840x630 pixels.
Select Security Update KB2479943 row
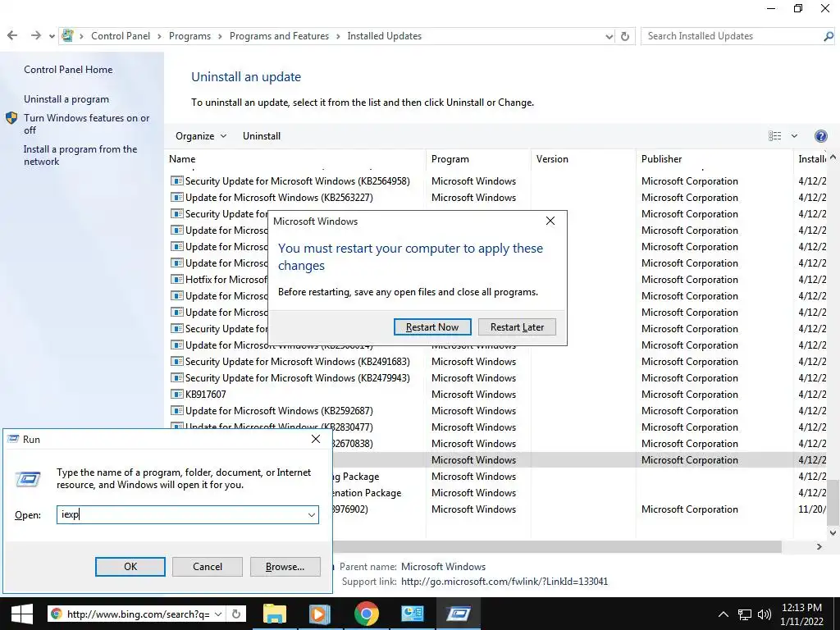pyautogui.click(x=297, y=378)
